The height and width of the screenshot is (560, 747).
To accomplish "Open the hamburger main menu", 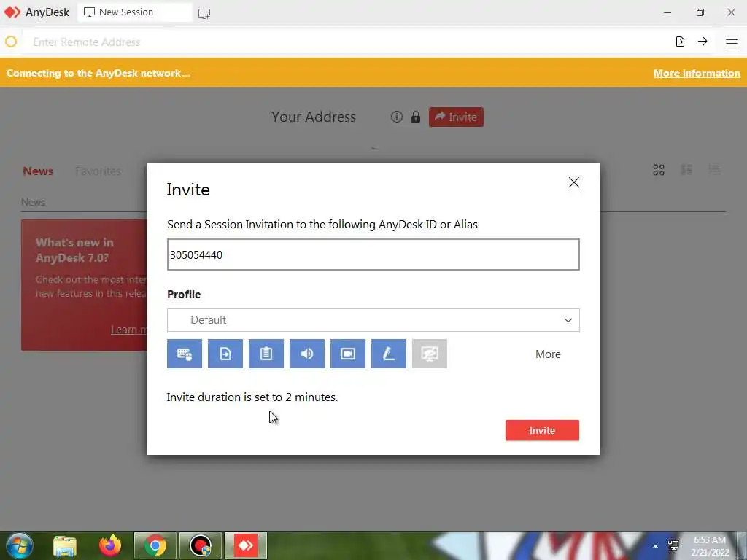I will coord(732,42).
